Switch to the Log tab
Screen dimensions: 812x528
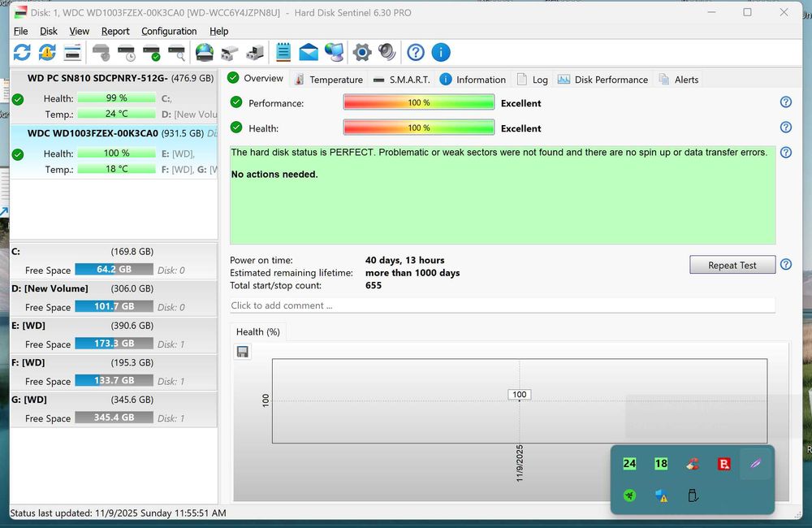(533, 80)
